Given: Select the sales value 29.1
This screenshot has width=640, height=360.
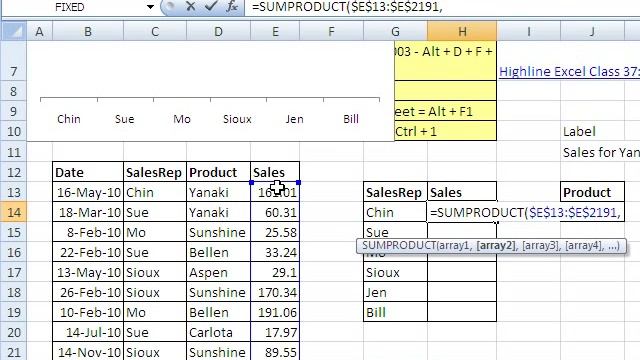Looking at the screenshot, I should pos(275,272).
